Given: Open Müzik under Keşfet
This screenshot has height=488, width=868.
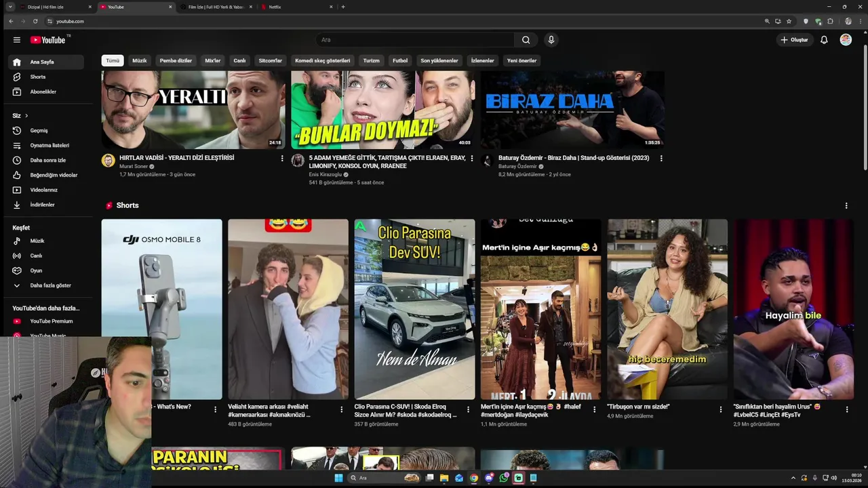Looking at the screenshot, I should coord(46,241).
